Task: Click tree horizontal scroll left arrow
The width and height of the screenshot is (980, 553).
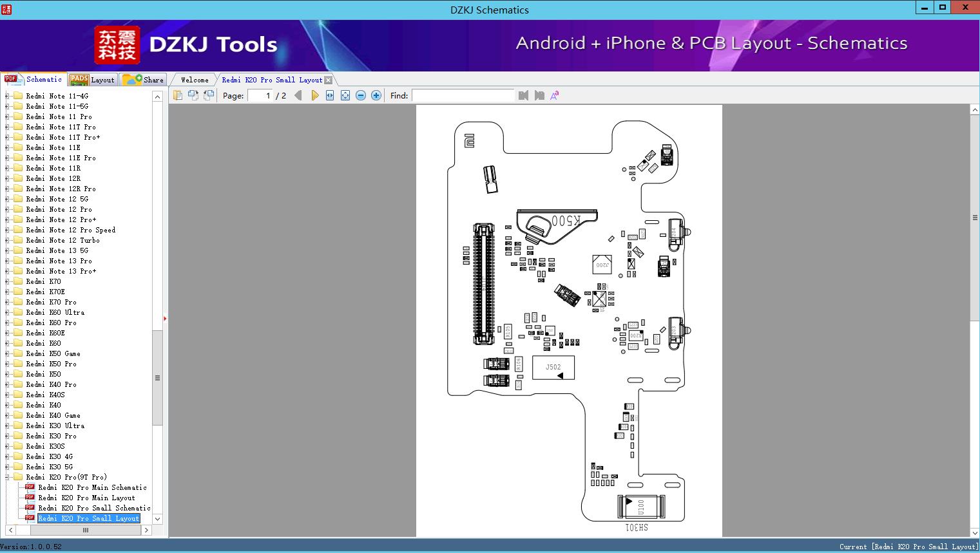Action: (9, 530)
